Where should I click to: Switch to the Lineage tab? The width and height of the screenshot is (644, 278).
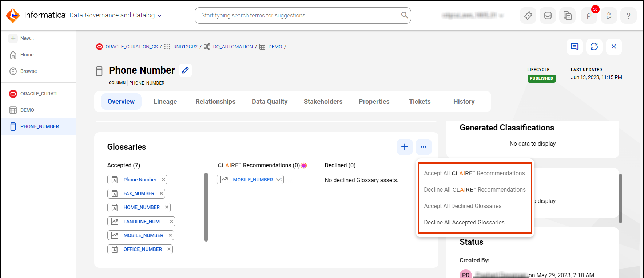[165, 102]
